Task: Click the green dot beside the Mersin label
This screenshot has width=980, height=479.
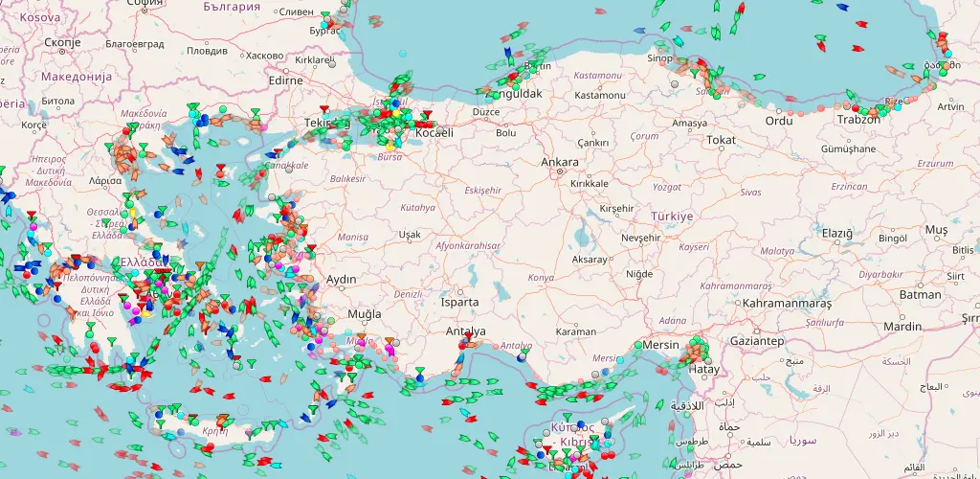Action: point(638,345)
